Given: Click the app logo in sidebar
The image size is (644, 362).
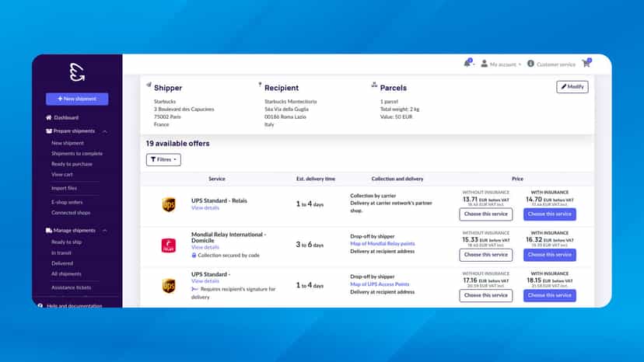Looking at the screenshot, I should pos(77,72).
